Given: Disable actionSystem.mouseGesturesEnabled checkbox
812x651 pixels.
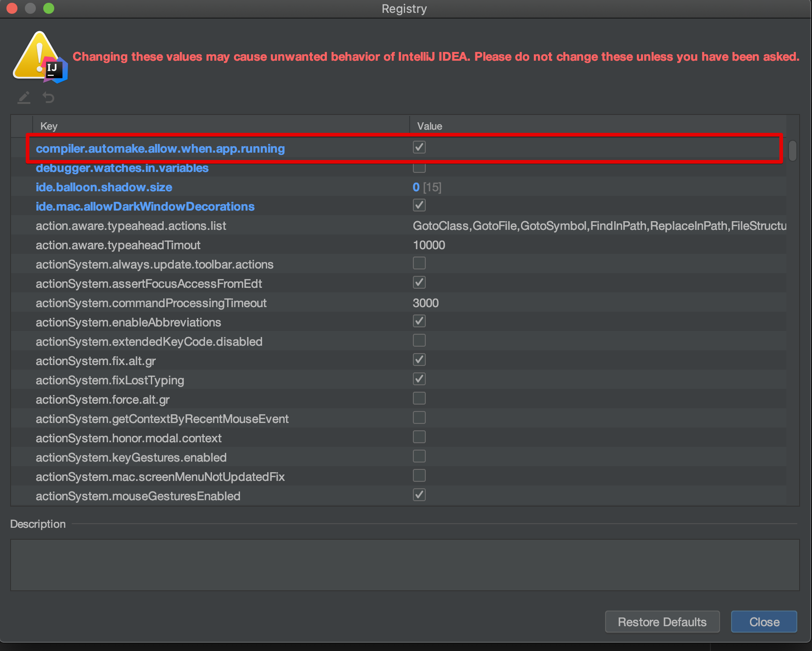Looking at the screenshot, I should point(419,495).
